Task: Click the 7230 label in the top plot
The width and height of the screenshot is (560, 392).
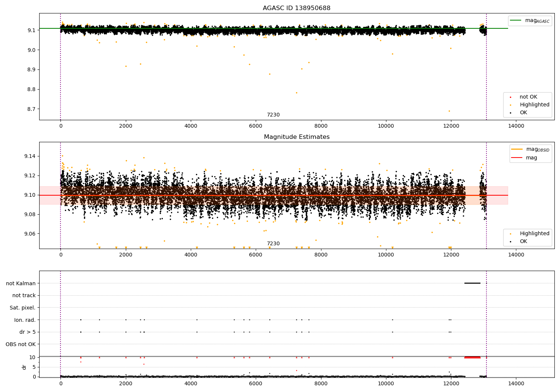Action: point(273,115)
